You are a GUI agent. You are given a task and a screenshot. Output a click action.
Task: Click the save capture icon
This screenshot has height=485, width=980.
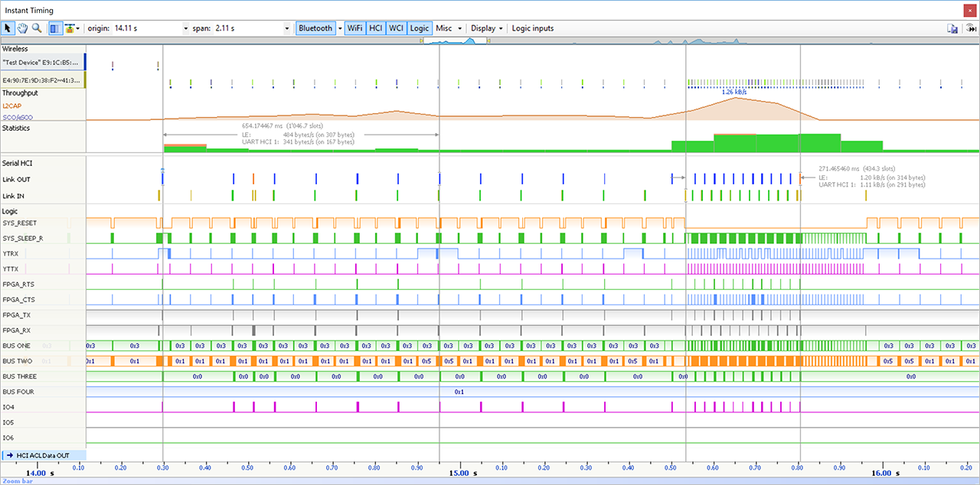952,28
